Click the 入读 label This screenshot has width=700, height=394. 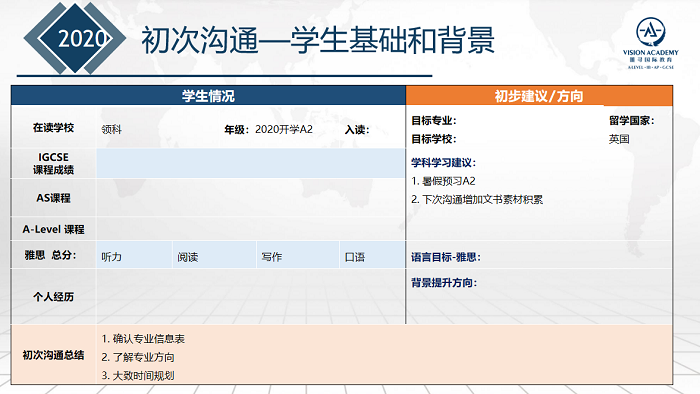point(357,130)
